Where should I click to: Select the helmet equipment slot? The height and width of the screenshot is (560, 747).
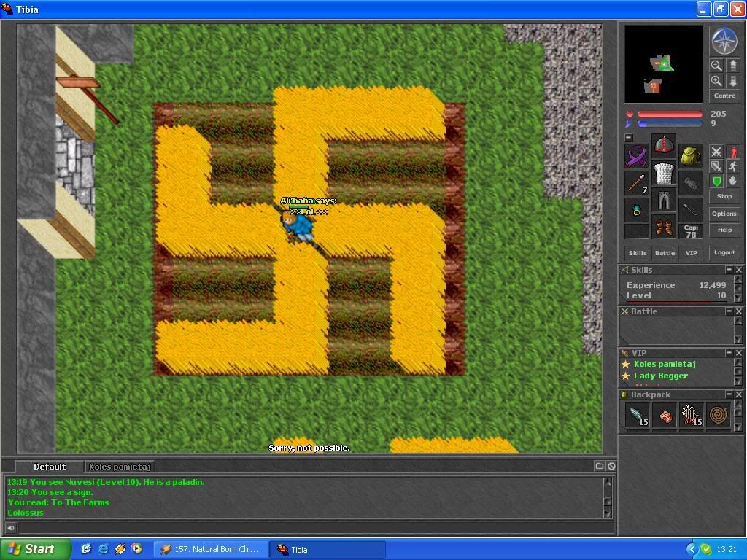(663, 146)
